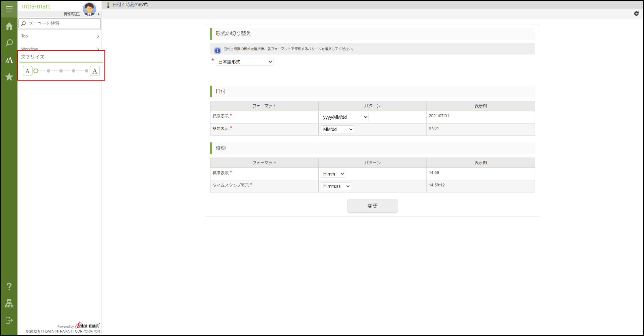
Task: Open help using the question mark icon
Action: (x=9, y=286)
